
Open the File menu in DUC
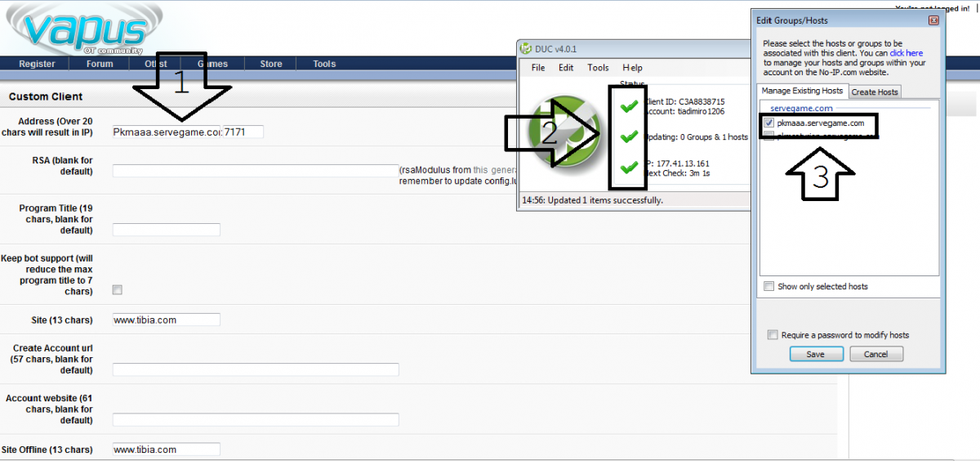point(538,68)
